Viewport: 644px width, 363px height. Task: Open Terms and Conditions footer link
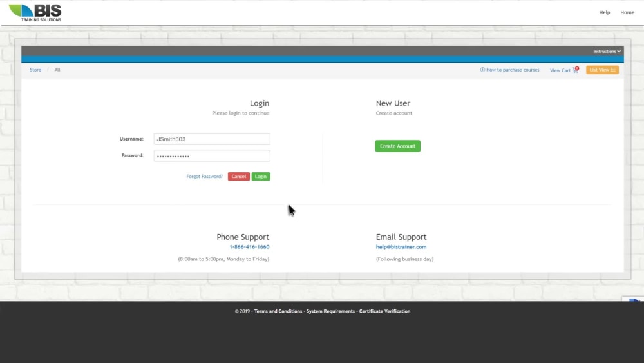point(278,311)
